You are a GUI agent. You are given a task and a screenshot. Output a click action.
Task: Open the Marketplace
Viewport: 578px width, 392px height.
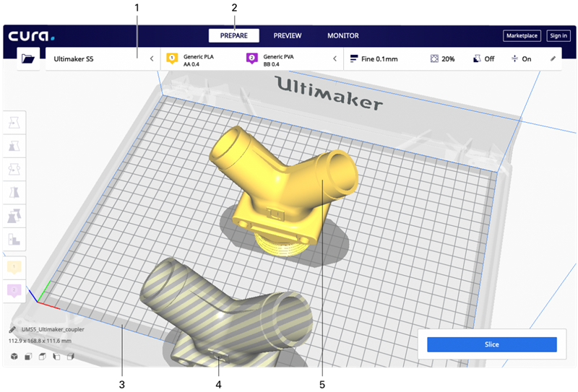[521, 35]
